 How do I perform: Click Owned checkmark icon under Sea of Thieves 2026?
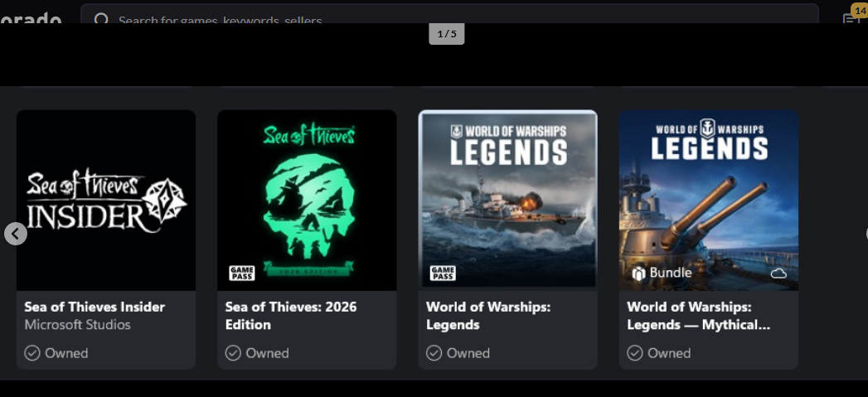(x=233, y=353)
